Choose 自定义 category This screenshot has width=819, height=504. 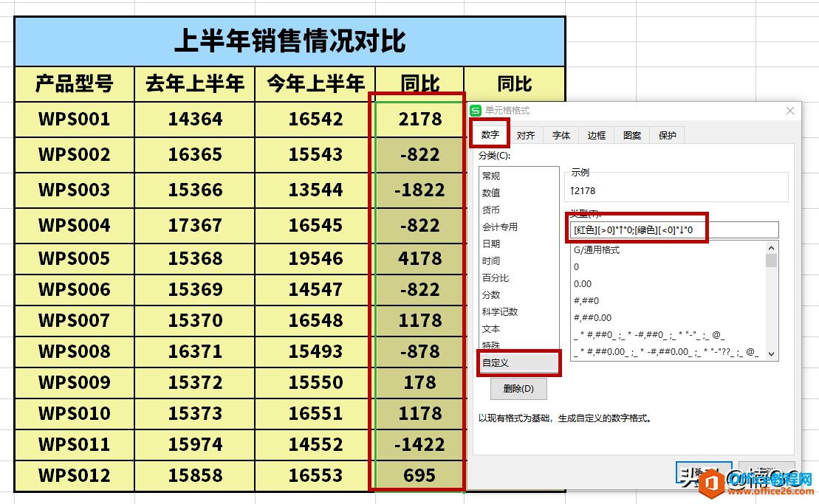518,362
